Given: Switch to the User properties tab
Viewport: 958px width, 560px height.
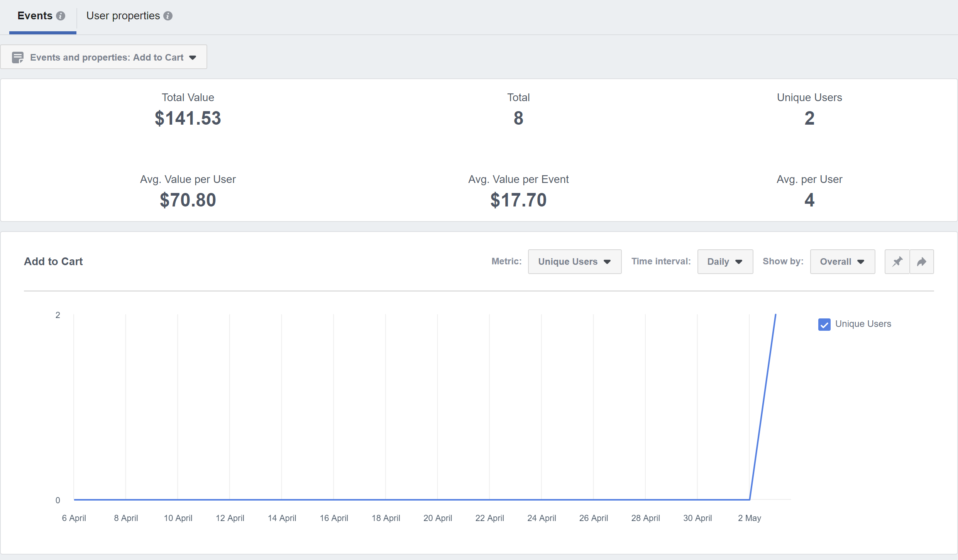Looking at the screenshot, I should pos(123,16).
